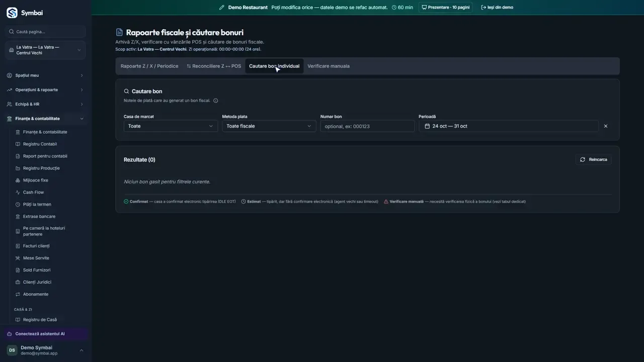Image resolution: width=644 pixels, height=362 pixels.
Task: Click Conectează asistentul AI button
Action: pos(46,334)
